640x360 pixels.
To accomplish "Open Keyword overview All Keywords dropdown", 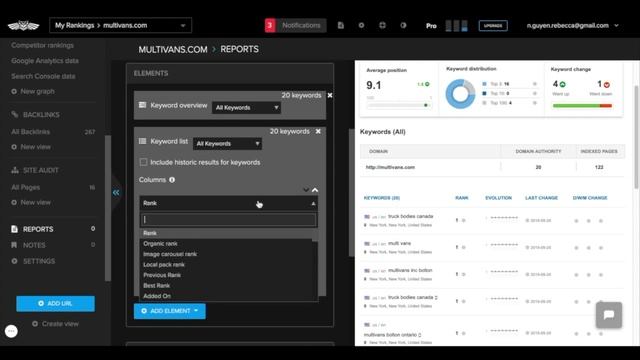I will pos(247,107).
